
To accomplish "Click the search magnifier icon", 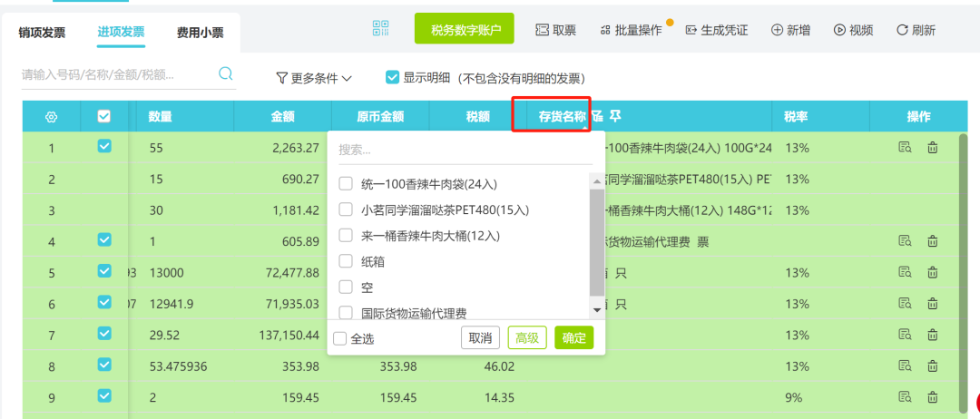I will [x=226, y=74].
